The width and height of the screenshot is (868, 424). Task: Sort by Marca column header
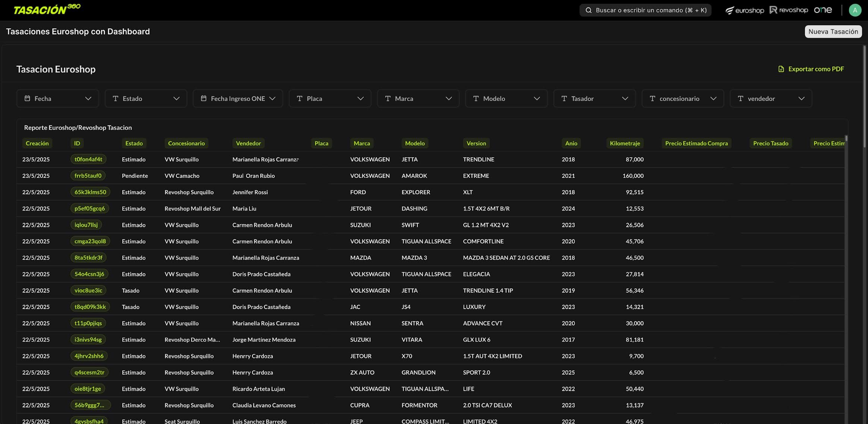(362, 143)
